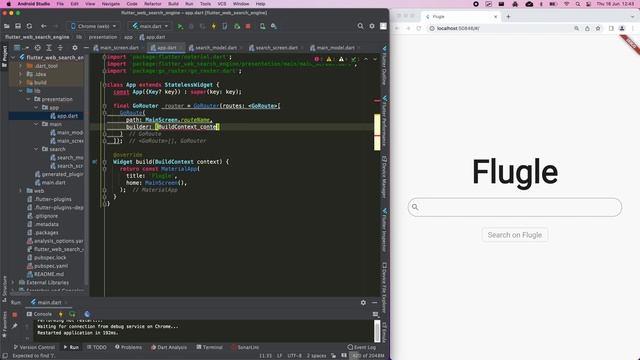Image resolution: width=640 pixels, height=360 pixels.
Task: Open main.dart run configuration dropdown
Action: point(150,26)
